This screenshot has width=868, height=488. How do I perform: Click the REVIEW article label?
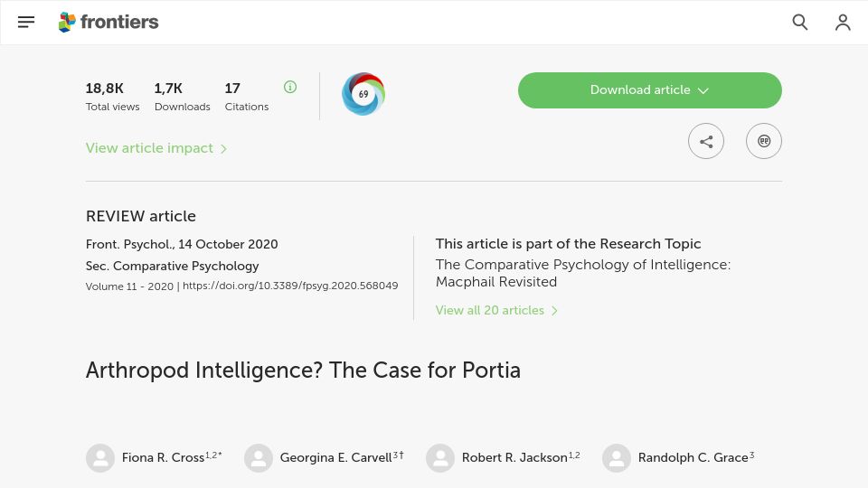pos(141,216)
